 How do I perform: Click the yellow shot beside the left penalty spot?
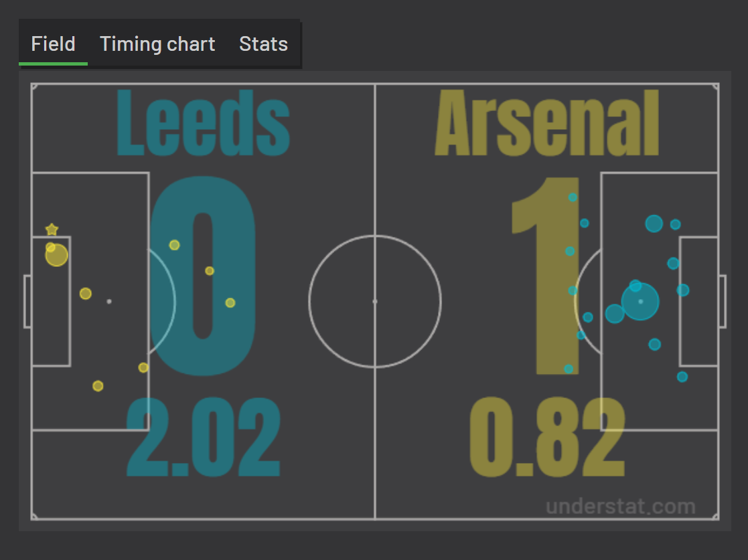86,293
